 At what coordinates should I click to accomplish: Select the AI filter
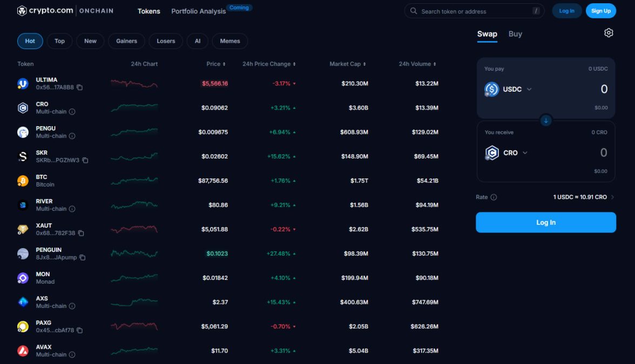pos(197,41)
